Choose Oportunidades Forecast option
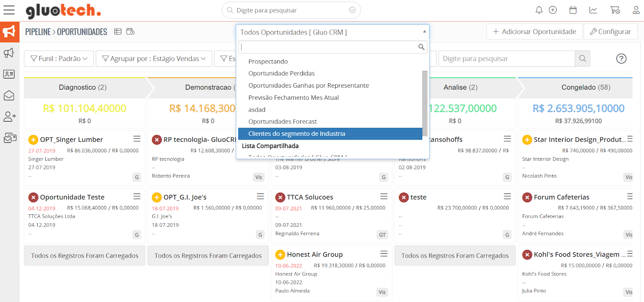644x302 pixels. point(330,122)
